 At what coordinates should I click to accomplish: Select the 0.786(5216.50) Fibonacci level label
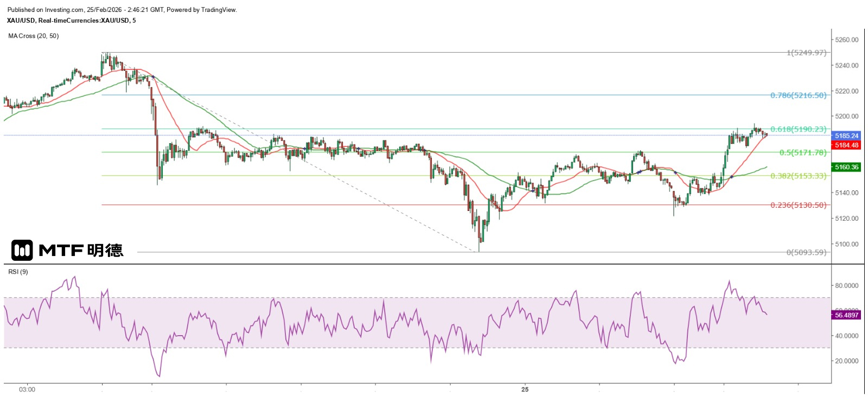(x=798, y=95)
